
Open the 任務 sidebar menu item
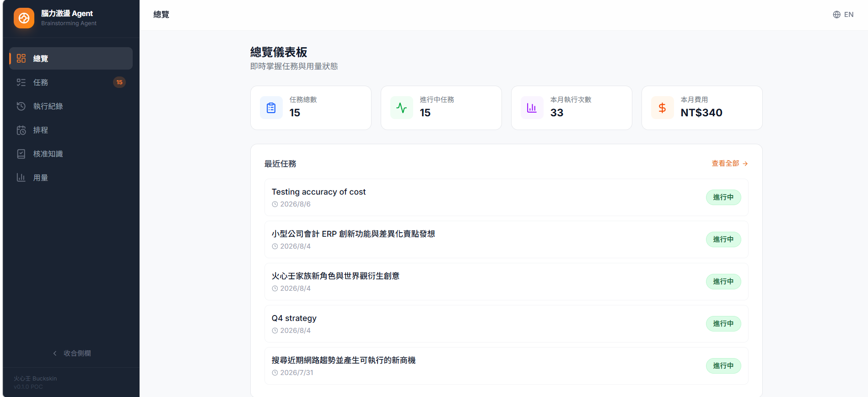tap(71, 82)
